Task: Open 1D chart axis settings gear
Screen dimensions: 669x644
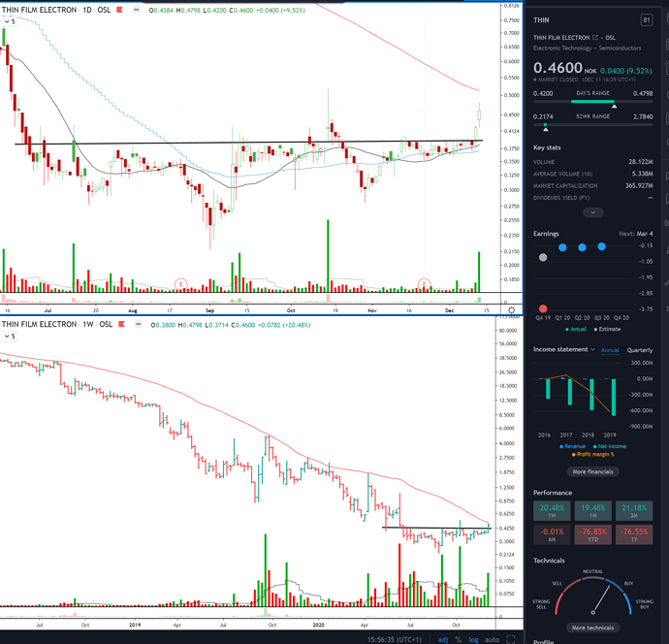Action: coord(512,310)
